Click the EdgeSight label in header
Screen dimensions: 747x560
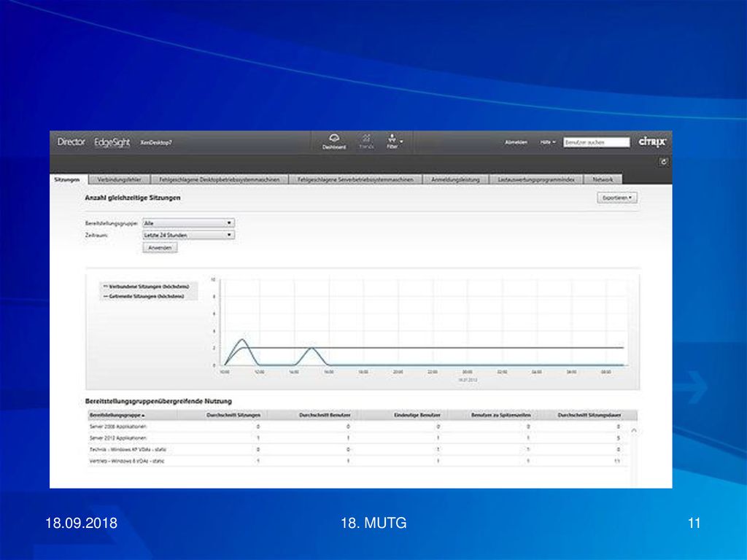point(112,142)
